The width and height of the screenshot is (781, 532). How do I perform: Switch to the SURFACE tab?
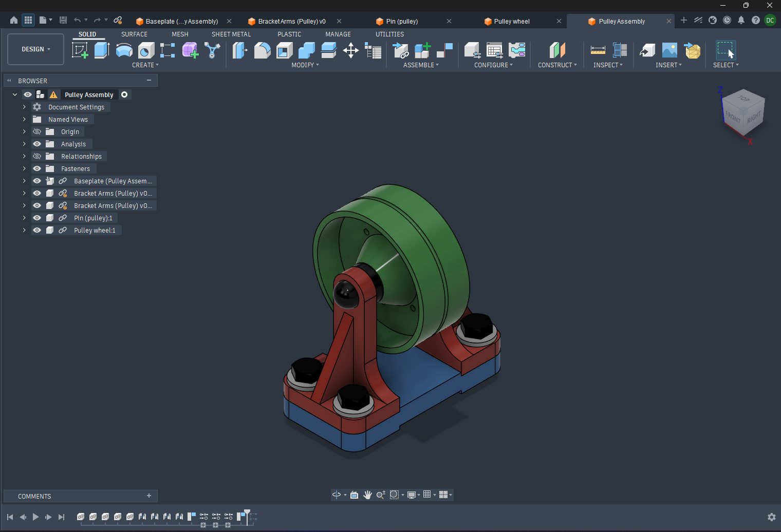(x=134, y=34)
